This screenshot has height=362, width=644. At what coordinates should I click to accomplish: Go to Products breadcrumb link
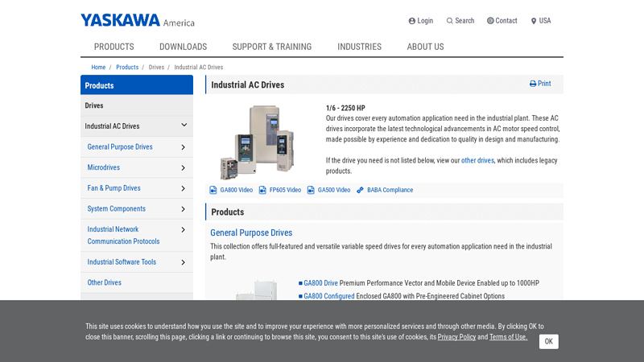[127, 68]
